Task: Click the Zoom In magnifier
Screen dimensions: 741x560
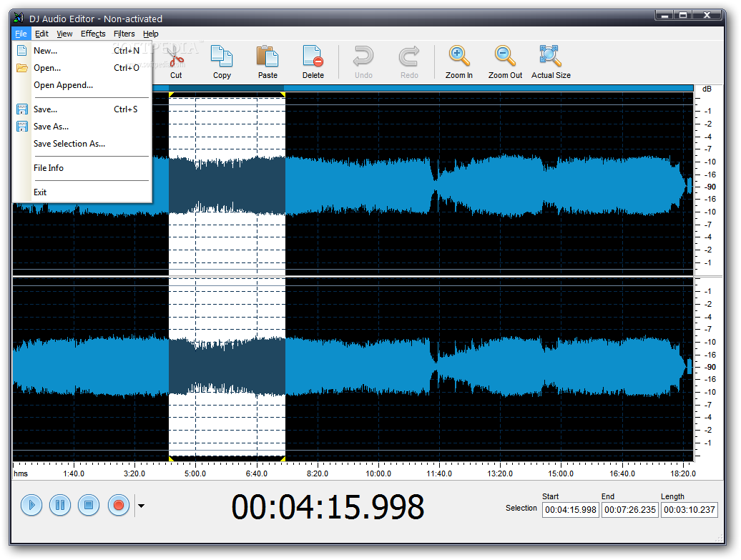Action: [x=459, y=62]
